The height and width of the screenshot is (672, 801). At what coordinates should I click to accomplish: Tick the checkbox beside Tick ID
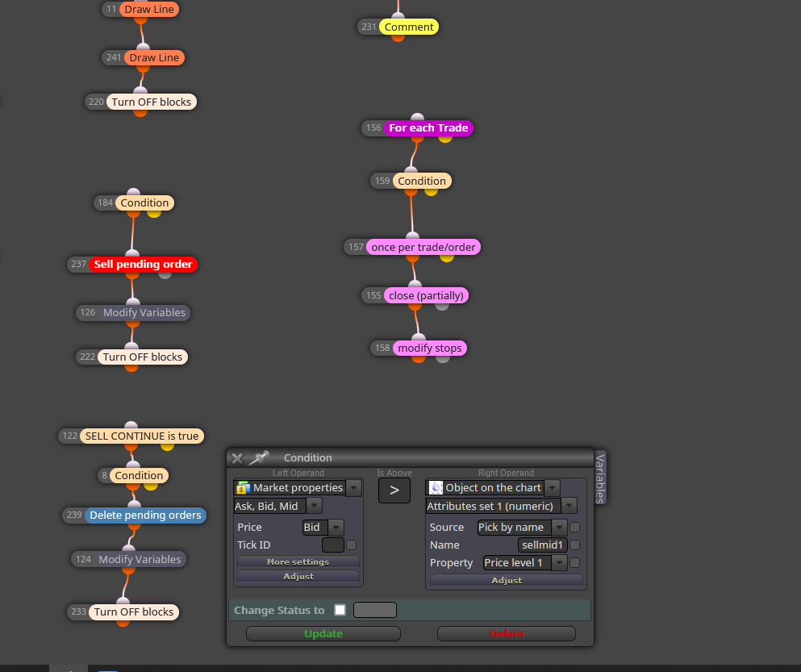(352, 545)
